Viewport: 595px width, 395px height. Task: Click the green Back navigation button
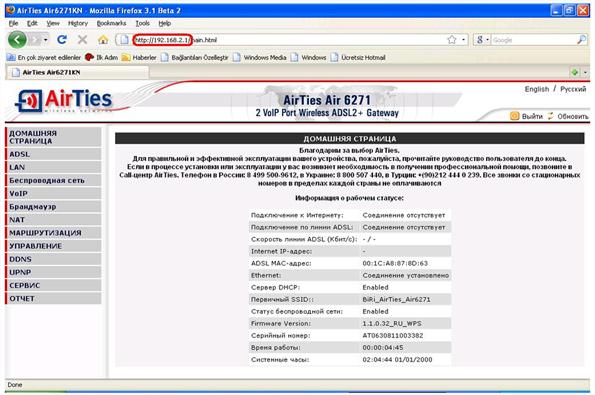click(x=17, y=39)
